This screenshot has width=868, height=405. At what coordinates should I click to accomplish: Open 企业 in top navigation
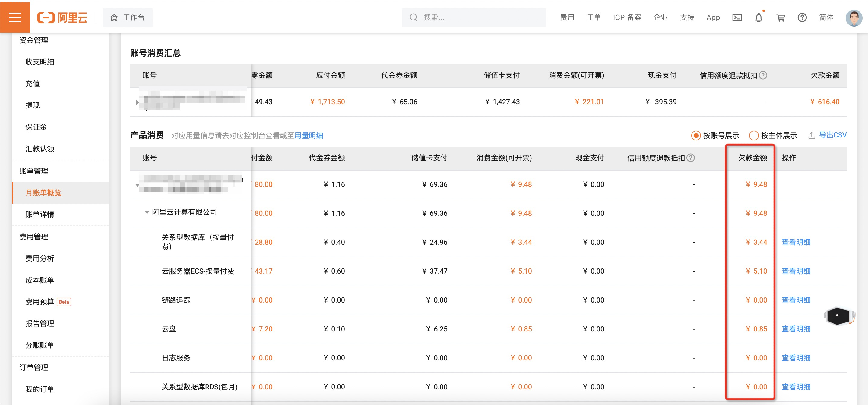tap(661, 17)
